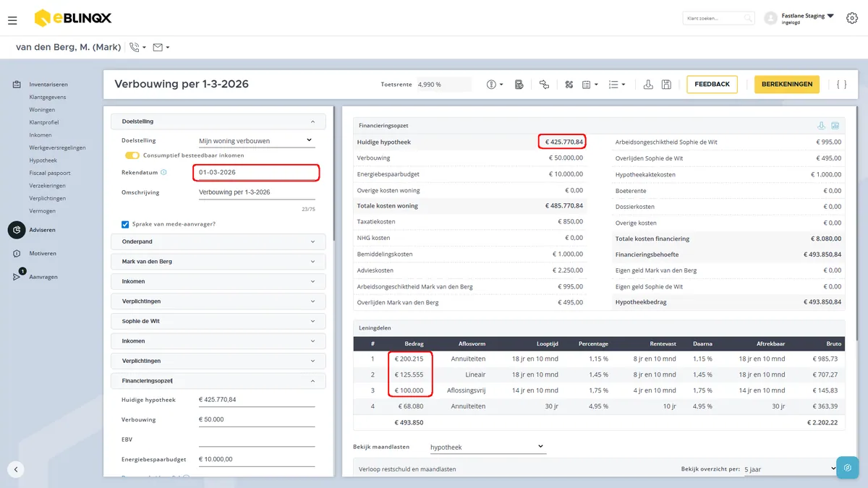
Task: Click the curly braces code icon
Action: point(842,85)
